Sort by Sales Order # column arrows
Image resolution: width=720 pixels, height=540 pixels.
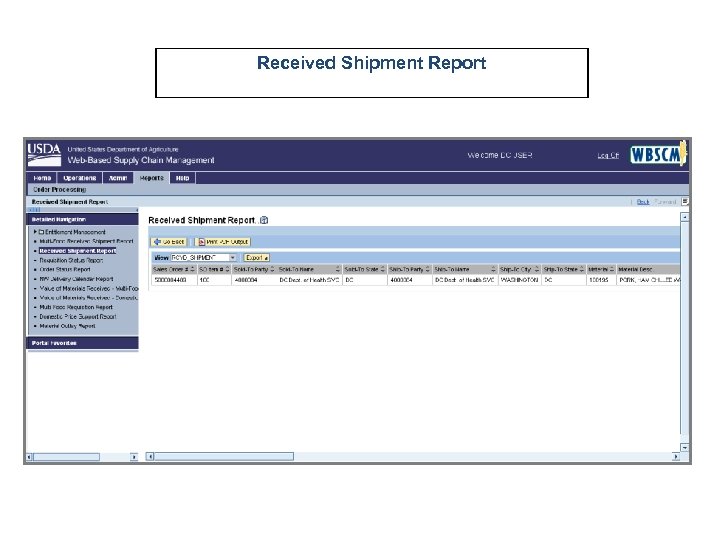pyautogui.click(x=192, y=269)
